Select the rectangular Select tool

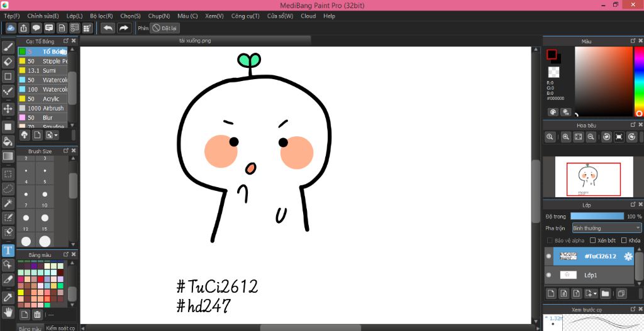8,174
